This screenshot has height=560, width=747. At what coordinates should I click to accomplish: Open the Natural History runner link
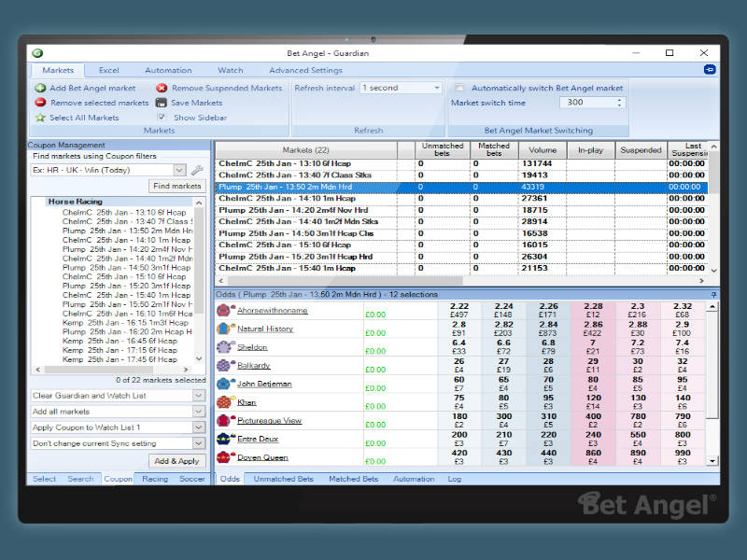pyautogui.click(x=265, y=329)
